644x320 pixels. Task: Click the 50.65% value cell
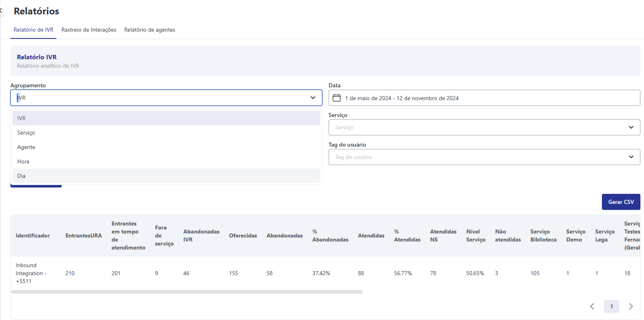click(475, 273)
